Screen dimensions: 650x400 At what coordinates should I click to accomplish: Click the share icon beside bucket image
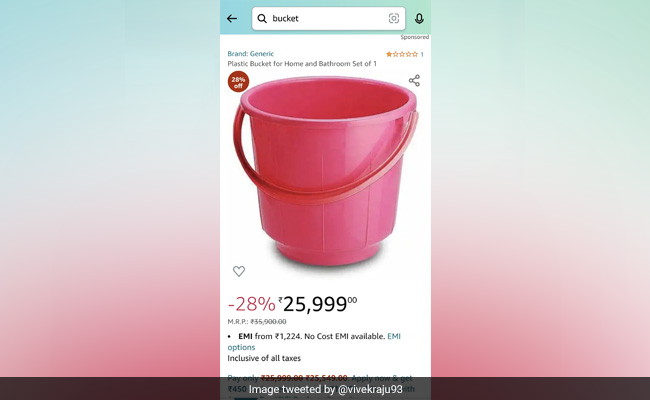[x=414, y=80]
